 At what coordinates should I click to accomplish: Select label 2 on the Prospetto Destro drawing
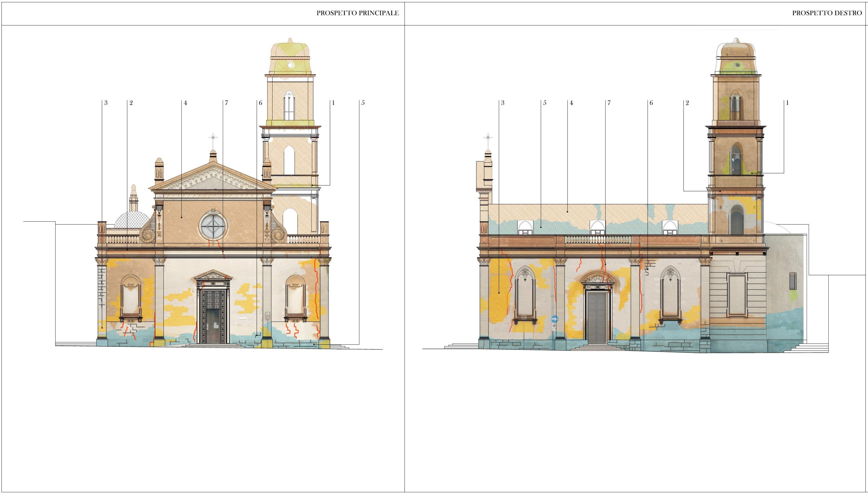(687, 103)
